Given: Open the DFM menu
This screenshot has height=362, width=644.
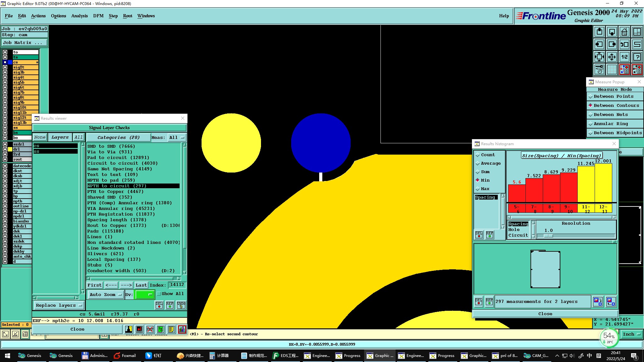Looking at the screenshot, I should pyautogui.click(x=98, y=16).
